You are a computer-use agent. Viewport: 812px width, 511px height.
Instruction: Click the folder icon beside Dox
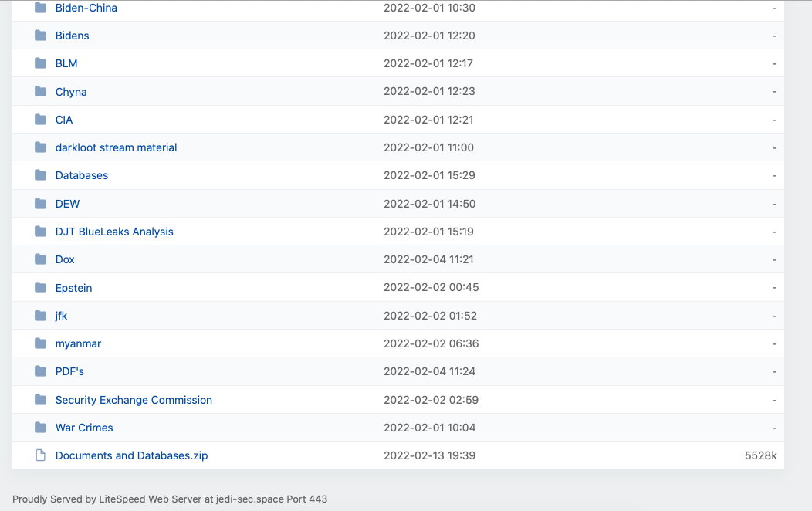[40, 259]
